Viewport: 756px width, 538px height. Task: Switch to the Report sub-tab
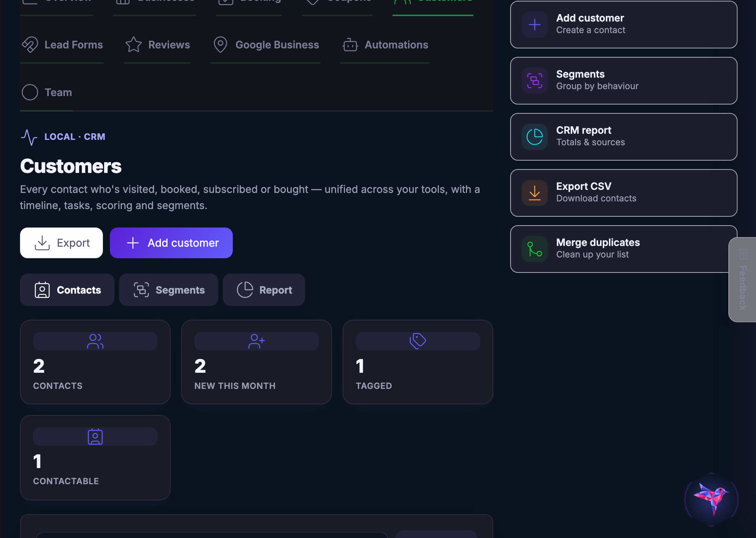(264, 290)
